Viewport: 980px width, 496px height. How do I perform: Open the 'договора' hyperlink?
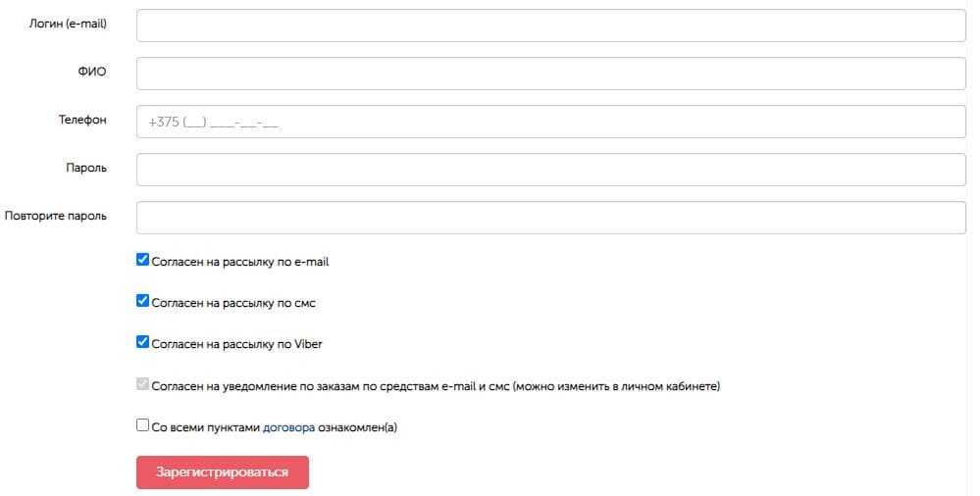[288, 427]
